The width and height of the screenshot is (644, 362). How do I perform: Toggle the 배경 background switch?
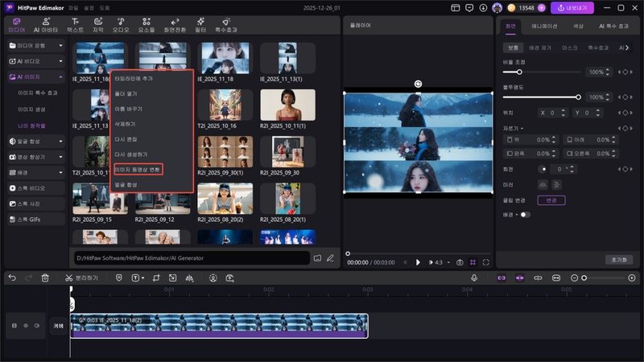click(525, 215)
